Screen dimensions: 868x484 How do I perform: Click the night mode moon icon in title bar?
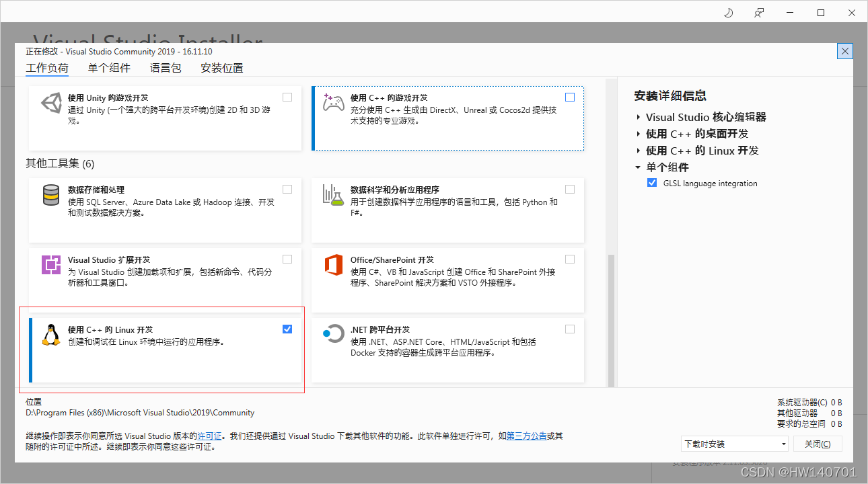pos(728,13)
